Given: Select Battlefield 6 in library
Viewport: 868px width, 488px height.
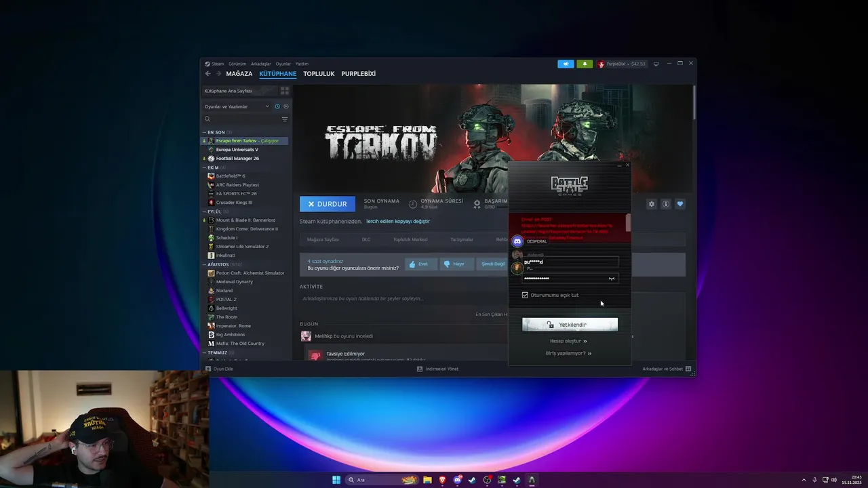Looking at the screenshot, I should pyautogui.click(x=245, y=176).
